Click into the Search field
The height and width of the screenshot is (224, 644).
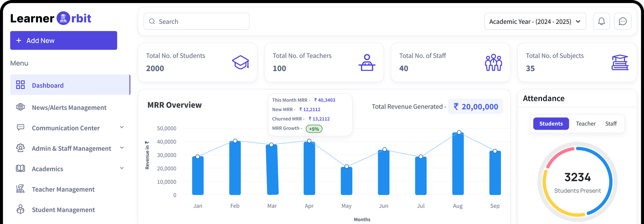197,21
